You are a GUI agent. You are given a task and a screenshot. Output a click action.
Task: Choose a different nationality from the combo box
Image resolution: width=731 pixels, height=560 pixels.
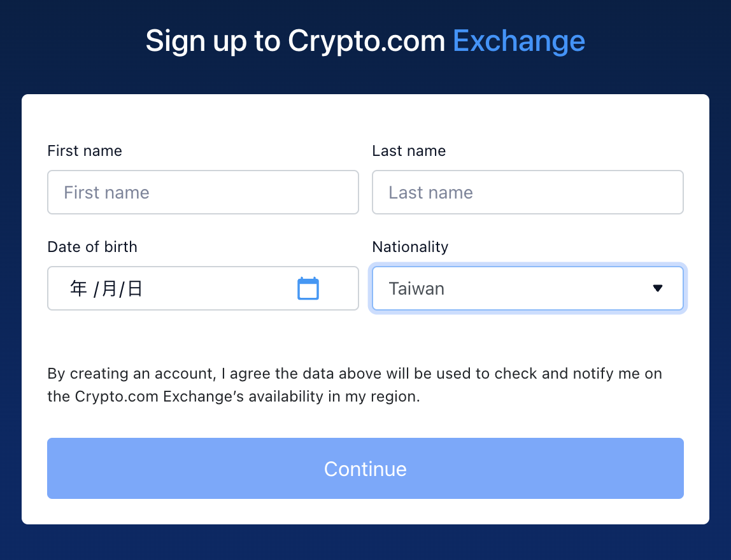(x=527, y=288)
